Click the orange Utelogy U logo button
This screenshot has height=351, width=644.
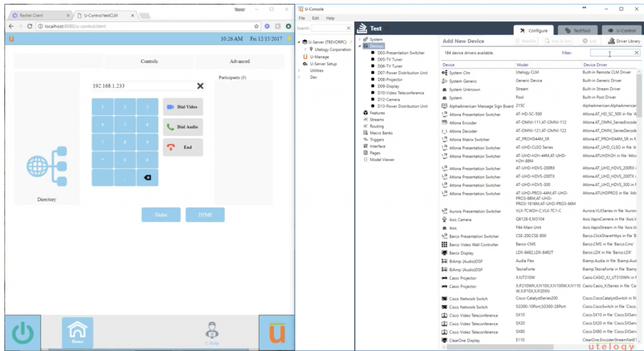point(275,333)
